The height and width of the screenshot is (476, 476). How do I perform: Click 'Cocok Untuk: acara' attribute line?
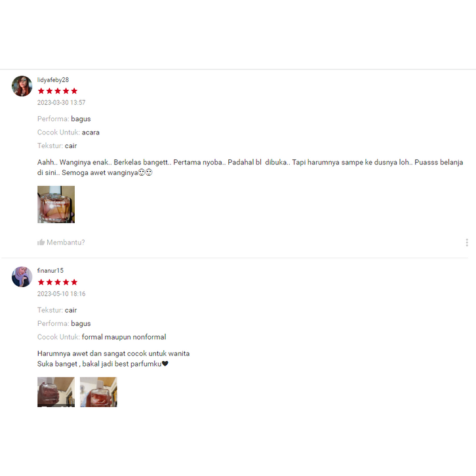point(68,132)
